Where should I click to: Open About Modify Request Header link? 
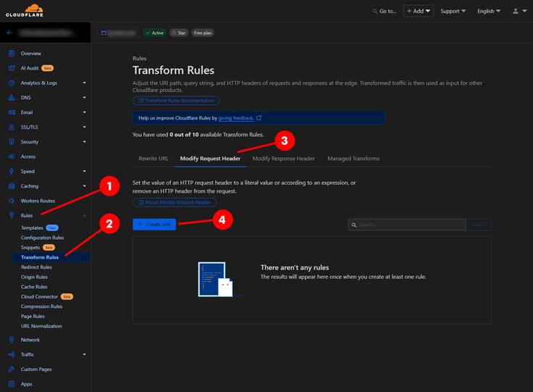pyautogui.click(x=175, y=202)
